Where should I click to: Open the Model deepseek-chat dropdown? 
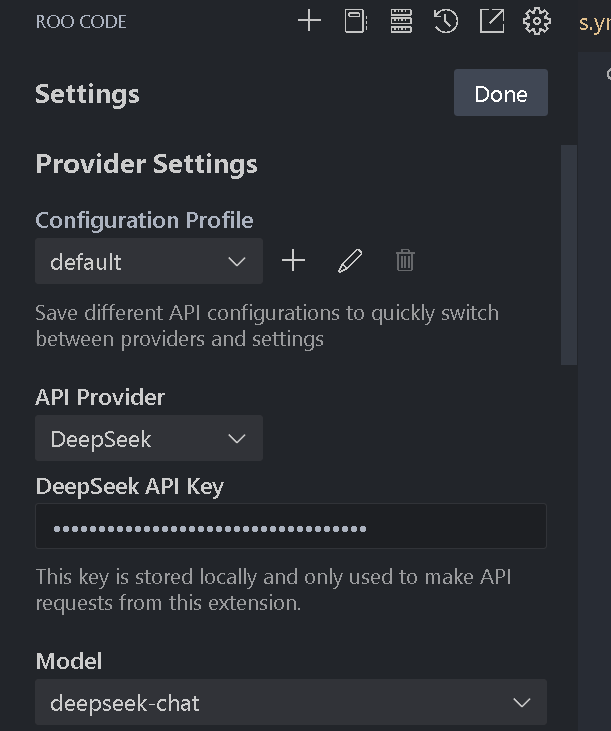290,703
